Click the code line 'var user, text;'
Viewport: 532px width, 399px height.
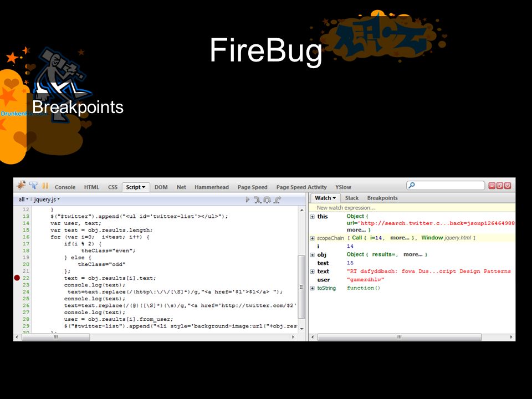(76, 223)
